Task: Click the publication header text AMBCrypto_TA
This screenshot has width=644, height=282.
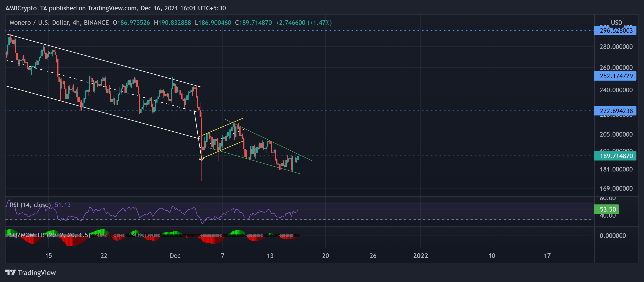Action: click(x=26, y=8)
